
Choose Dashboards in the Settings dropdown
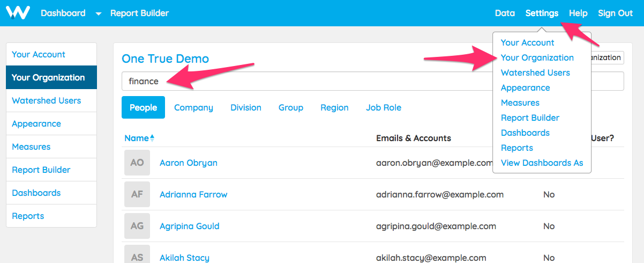point(525,133)
